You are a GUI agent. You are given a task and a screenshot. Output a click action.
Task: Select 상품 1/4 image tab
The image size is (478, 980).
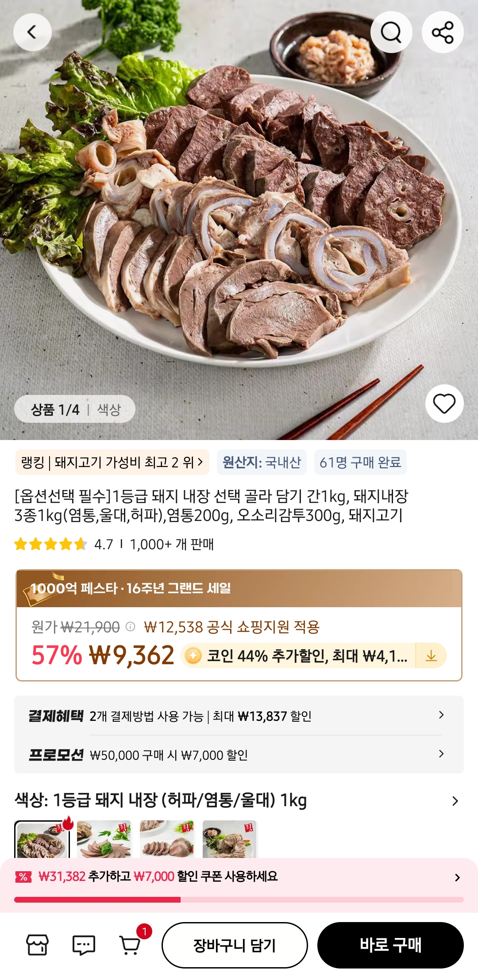point(55,410)
